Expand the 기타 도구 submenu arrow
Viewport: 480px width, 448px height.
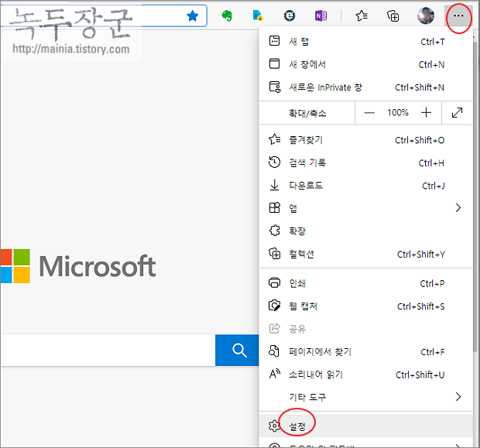(458, 397)
